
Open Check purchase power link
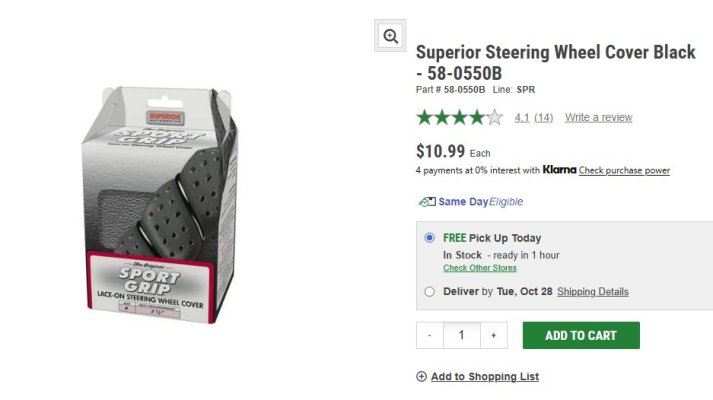click(x=624, y=170)
